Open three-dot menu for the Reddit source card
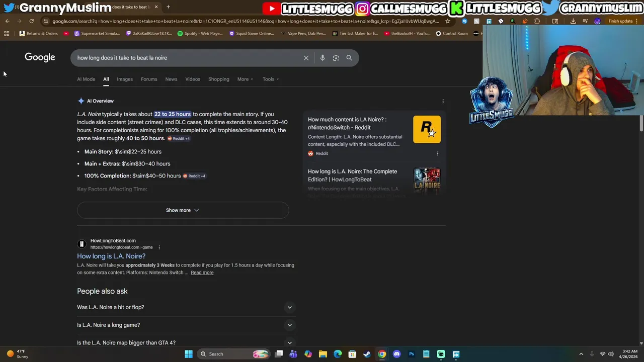The height and width of the screenshot is (362, 644). coord(437,153)
